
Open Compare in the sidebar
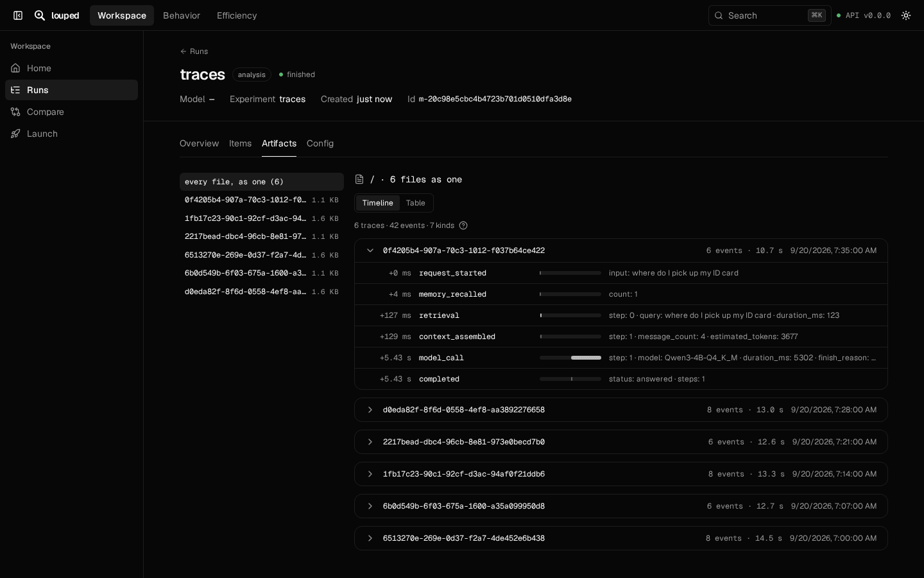coord(71,112)
